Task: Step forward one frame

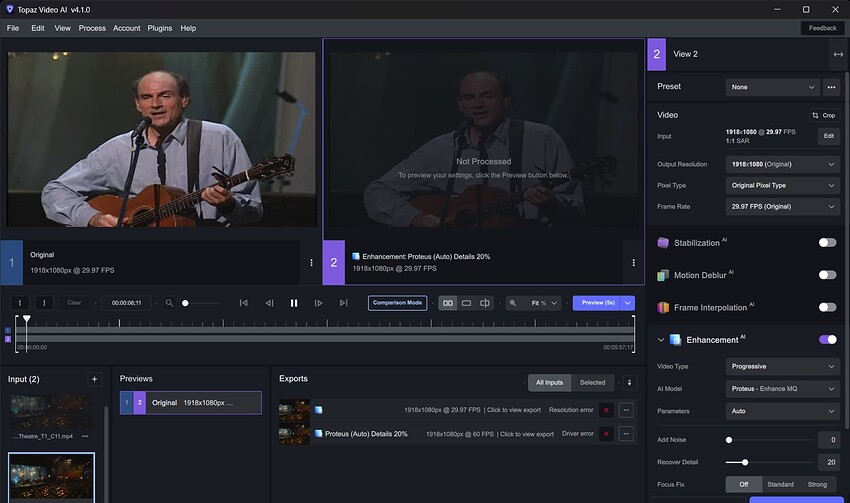Action: (x=319, y=303)
